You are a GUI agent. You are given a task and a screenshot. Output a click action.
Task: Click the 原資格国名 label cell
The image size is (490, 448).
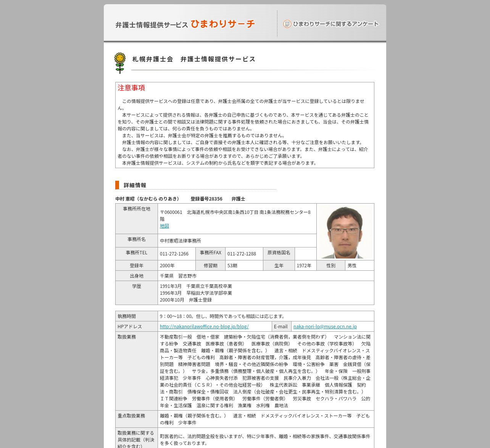279,254
